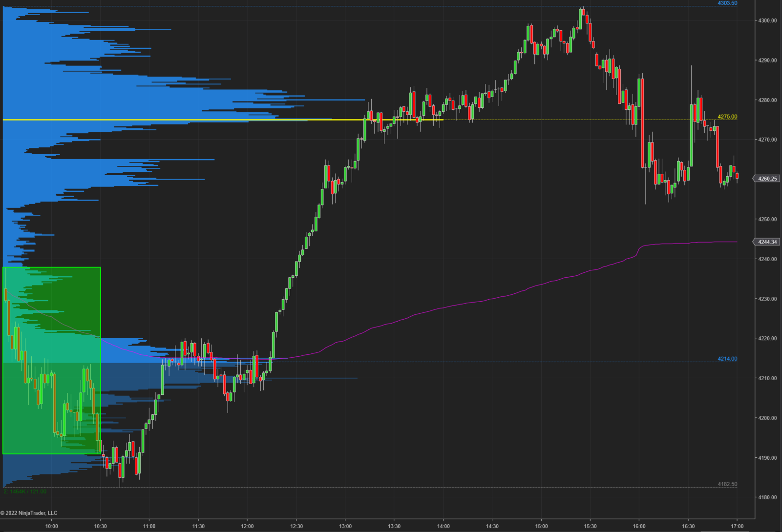The height and width of the screenshot is (532, 782).
Task: Click the 4210.00 price axis label
Action: click(767, 378)
